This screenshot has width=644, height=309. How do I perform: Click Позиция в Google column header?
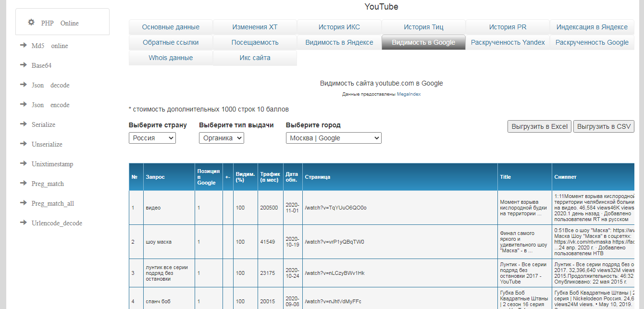(x=209, y=177)
